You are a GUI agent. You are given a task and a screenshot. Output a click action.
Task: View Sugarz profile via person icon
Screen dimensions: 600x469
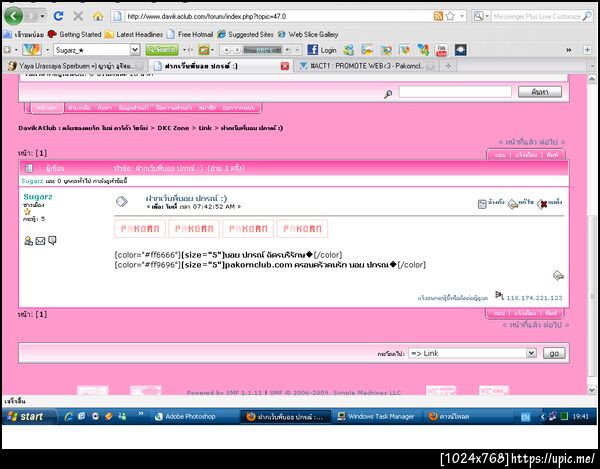click(28, 241)
